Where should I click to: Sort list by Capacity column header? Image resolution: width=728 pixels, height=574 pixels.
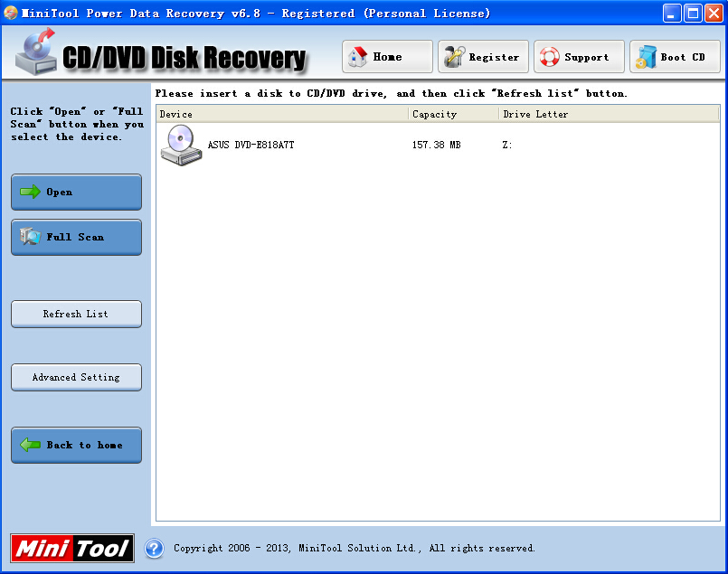(x=452, y=115)
